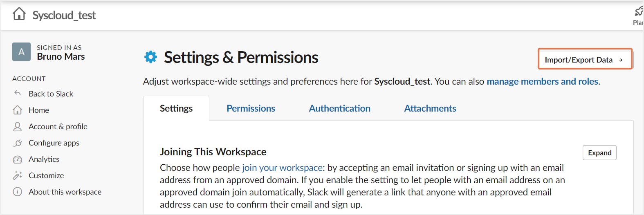644x215 pixels.
Task: Open the join your workspace link
Action: [x=282, y=168]
